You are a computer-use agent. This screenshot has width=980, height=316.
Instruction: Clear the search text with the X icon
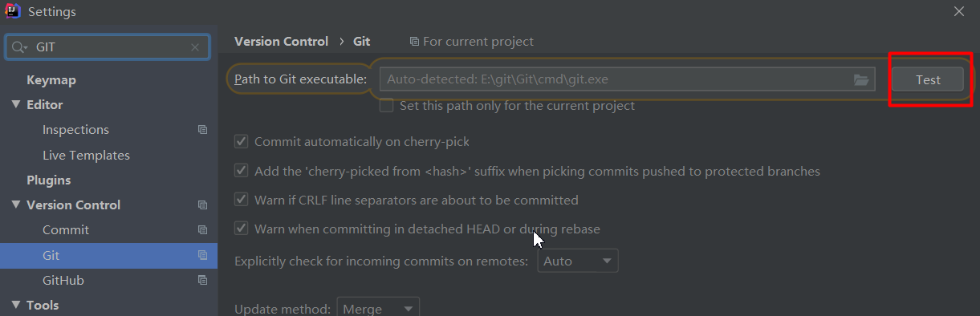coord(195,47)
